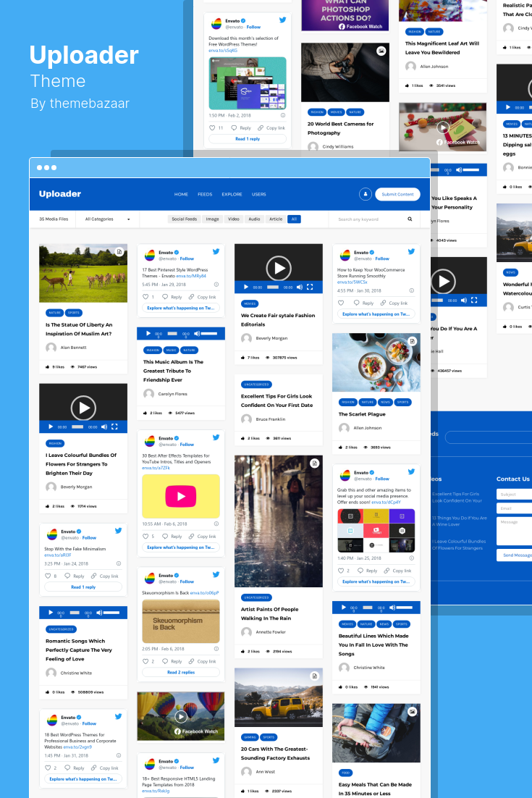Play the hot-air balloon Facebook Watch video
532x798 pixels.
coord(180,717)
